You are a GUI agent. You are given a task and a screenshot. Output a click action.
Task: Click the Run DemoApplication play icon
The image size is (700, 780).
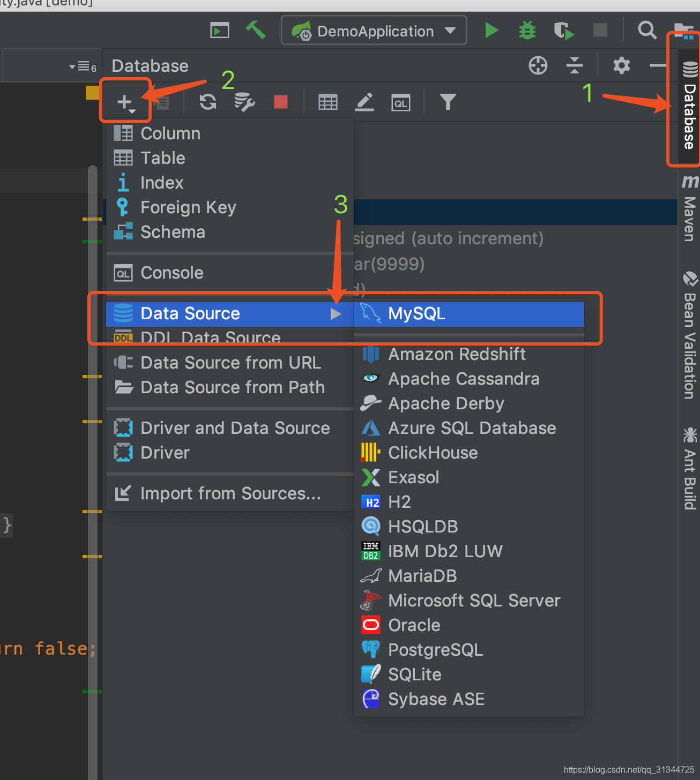pos(491,31)
